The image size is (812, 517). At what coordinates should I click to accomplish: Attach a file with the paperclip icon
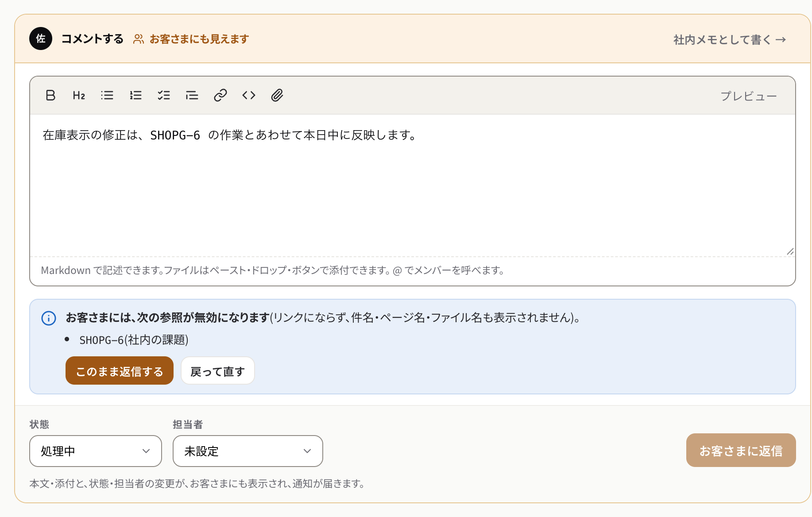coord(277,95)
